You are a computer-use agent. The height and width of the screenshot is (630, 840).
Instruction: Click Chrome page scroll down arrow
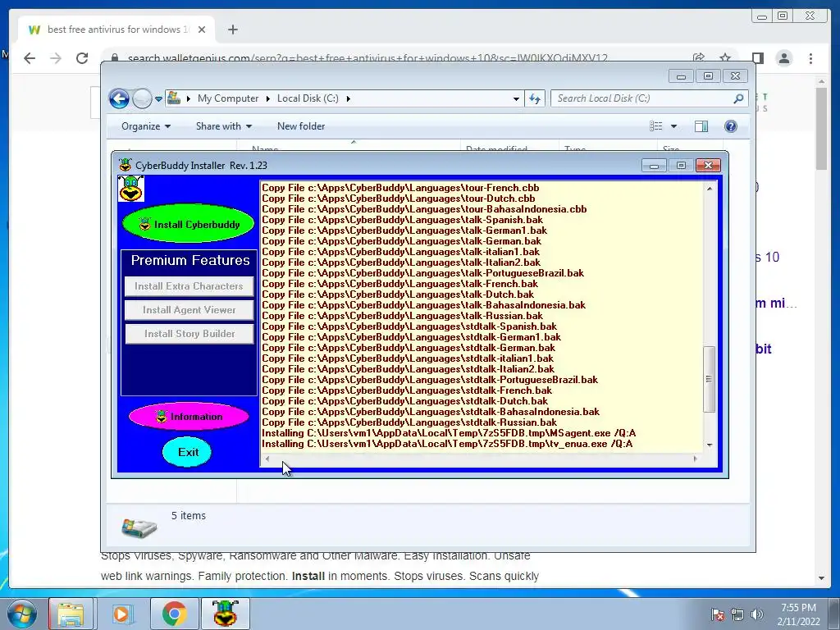[x=821, y=578]
